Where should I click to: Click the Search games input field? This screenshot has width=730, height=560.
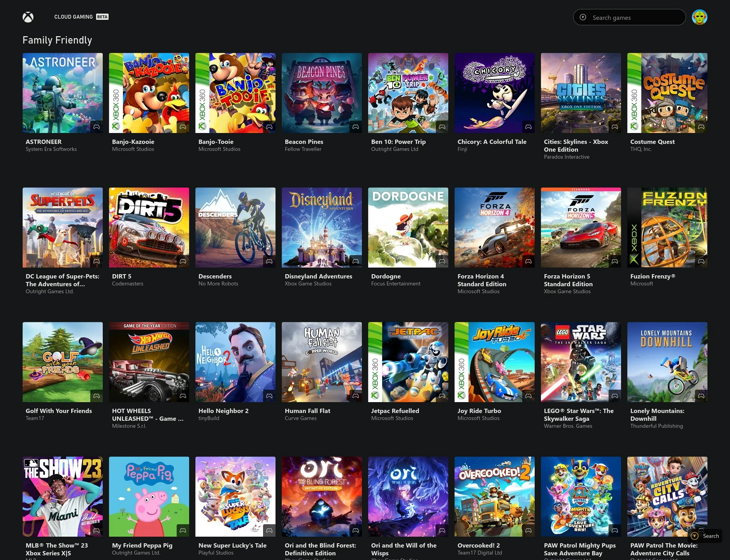(629, 17)
